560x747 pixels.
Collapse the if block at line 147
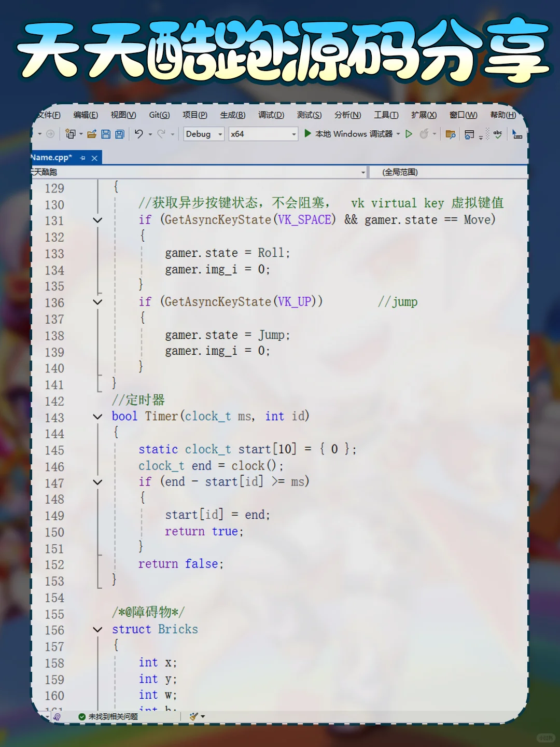97,482
